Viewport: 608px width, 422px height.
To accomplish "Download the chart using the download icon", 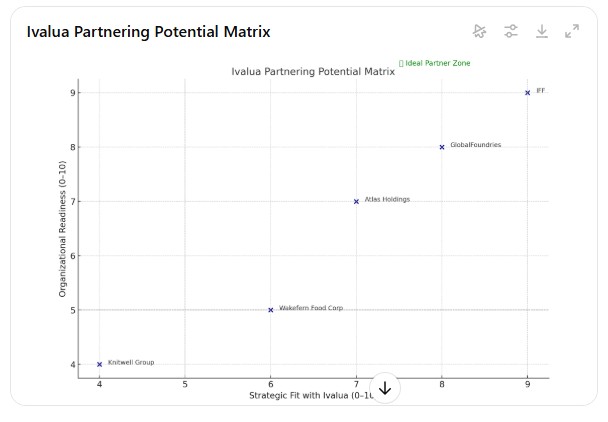I will (x=542, y=31).
